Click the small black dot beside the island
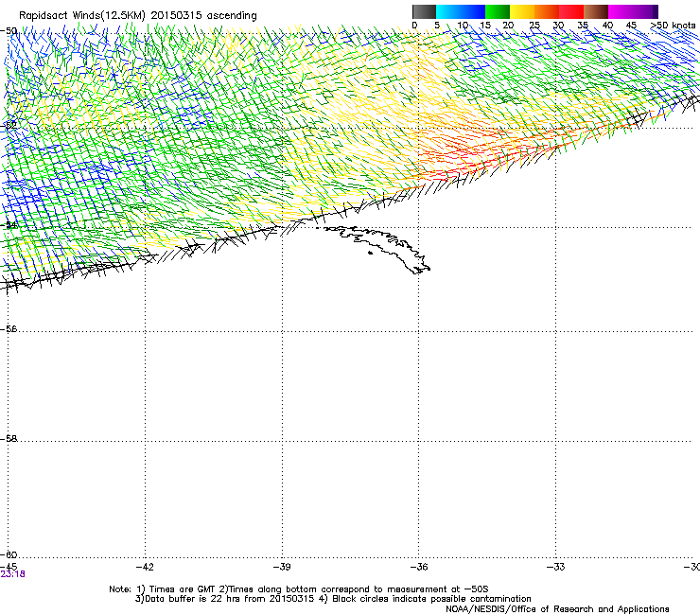This screenshot has width=700, height=615. [370, 254]
